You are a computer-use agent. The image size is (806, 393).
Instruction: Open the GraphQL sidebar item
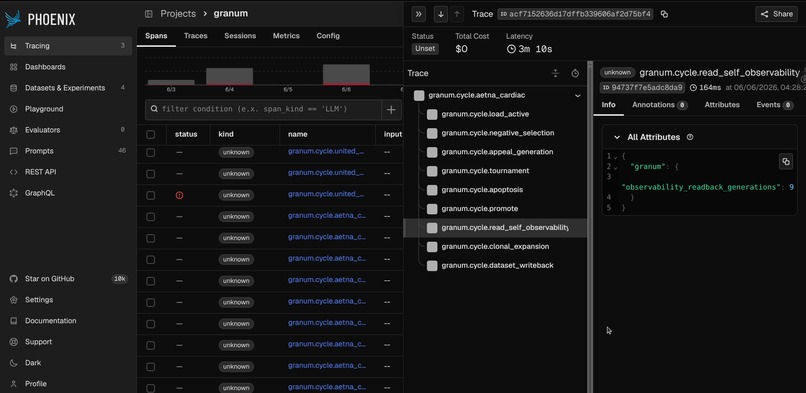click(x=68, y=193)
